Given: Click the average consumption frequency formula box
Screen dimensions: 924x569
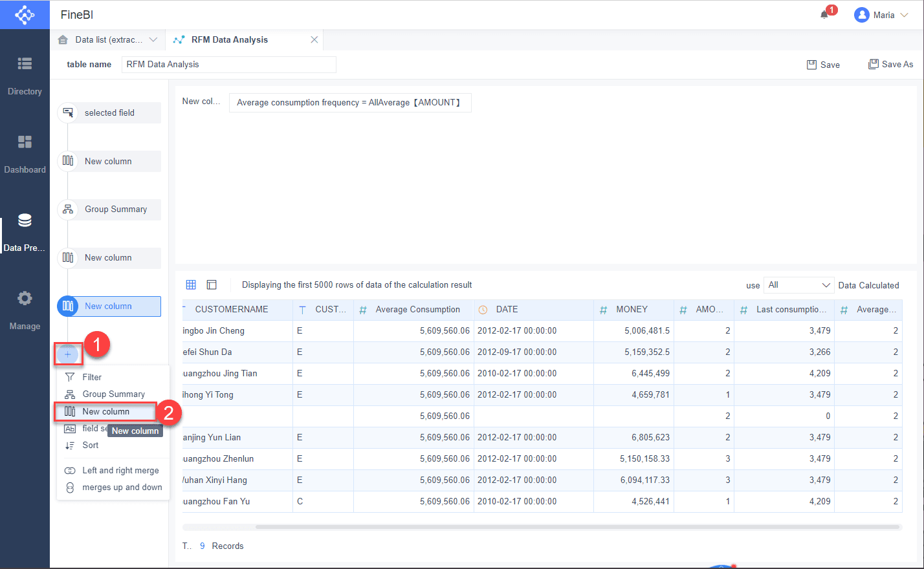Looking at the screenshot, I should 350,102.
